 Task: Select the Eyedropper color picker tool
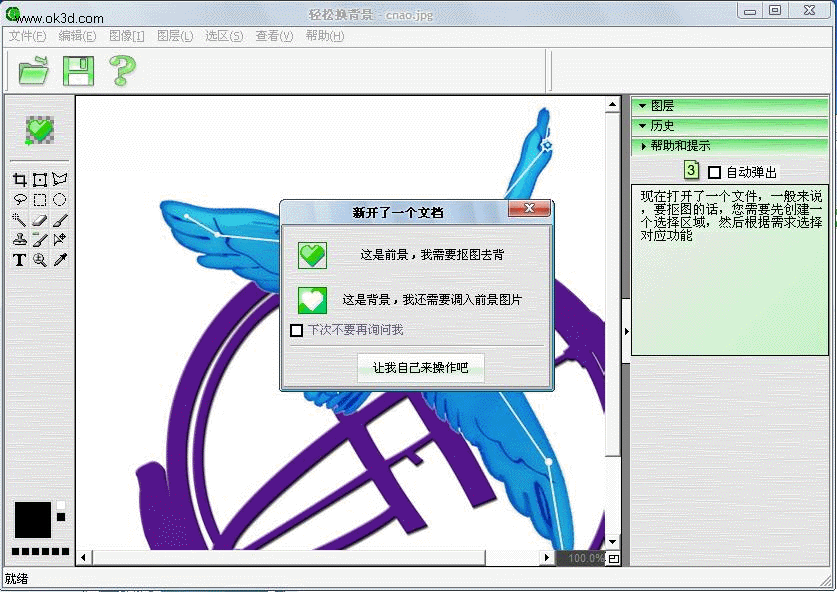coord(60,260)
